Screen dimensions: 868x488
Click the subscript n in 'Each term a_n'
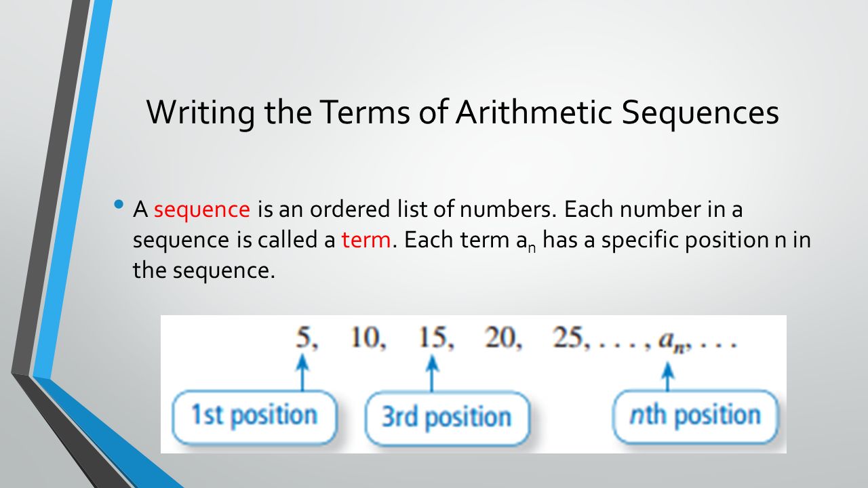click(532, 247)
